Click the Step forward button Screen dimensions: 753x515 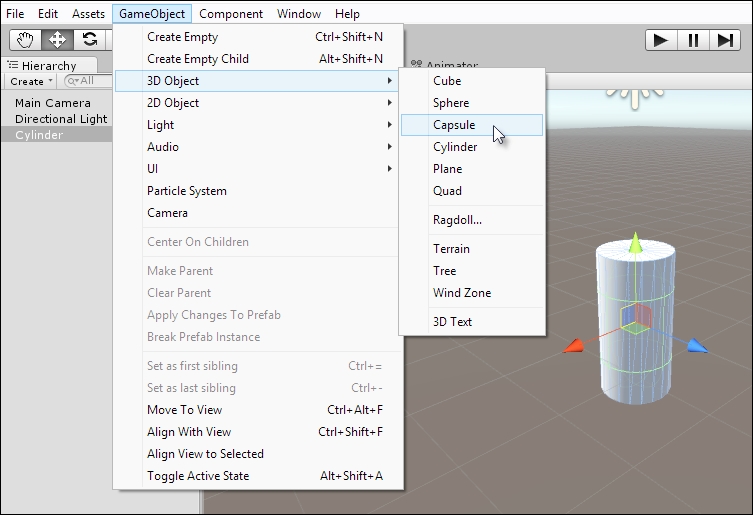point(725,40)
